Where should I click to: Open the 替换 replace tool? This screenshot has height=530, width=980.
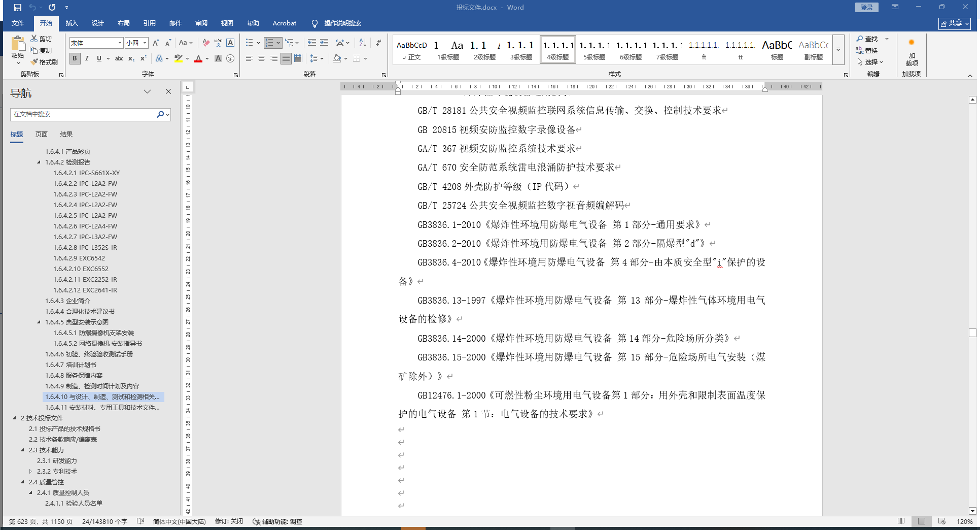coord(867,50)
